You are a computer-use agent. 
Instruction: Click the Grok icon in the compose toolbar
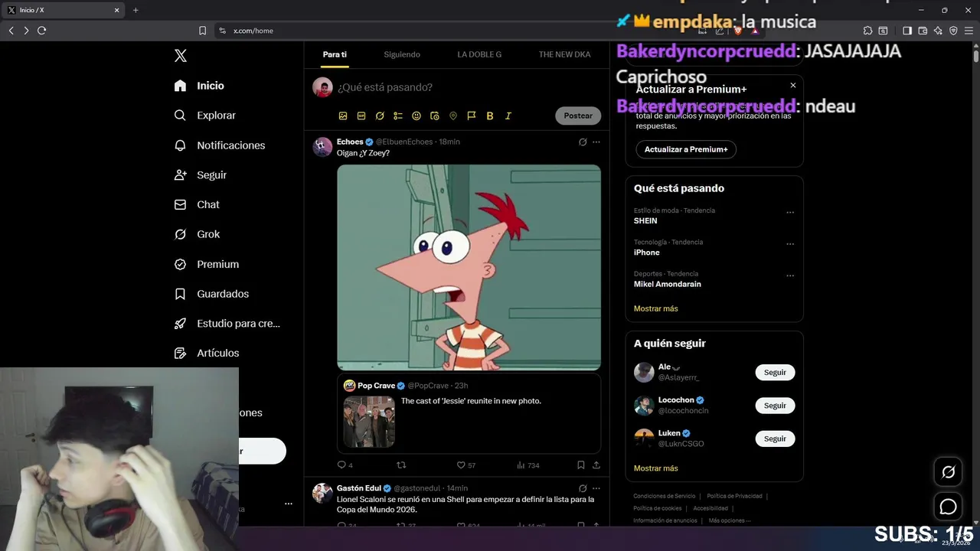(x=380, y=116)
